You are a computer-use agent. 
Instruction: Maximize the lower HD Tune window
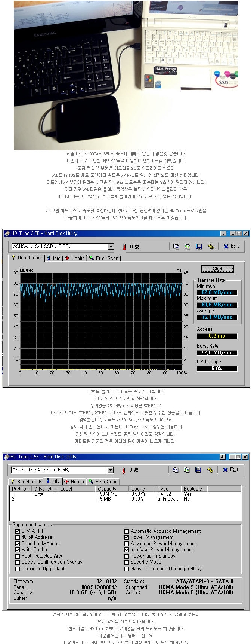pyautogui.click(x=238, y=457)
